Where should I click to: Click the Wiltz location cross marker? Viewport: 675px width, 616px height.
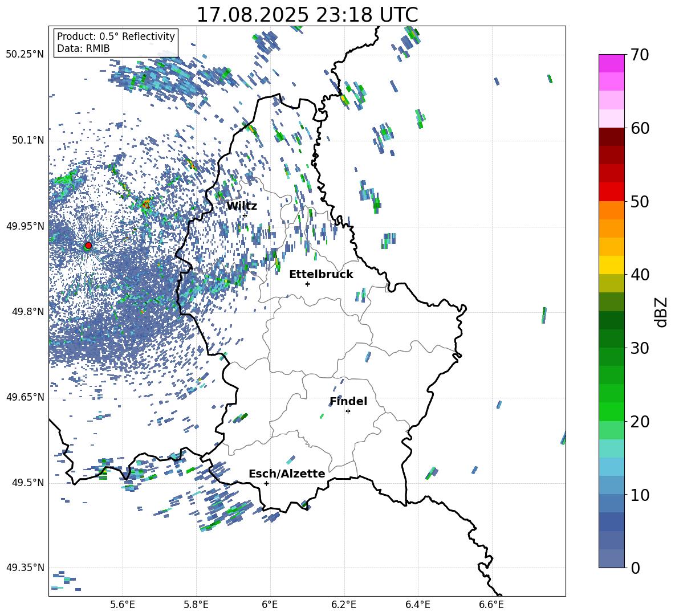pyautogui.click(x=245, y=215)
